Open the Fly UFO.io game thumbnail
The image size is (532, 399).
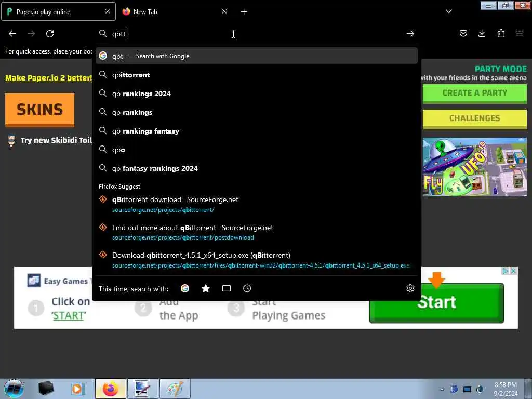[x=475, y=167]
